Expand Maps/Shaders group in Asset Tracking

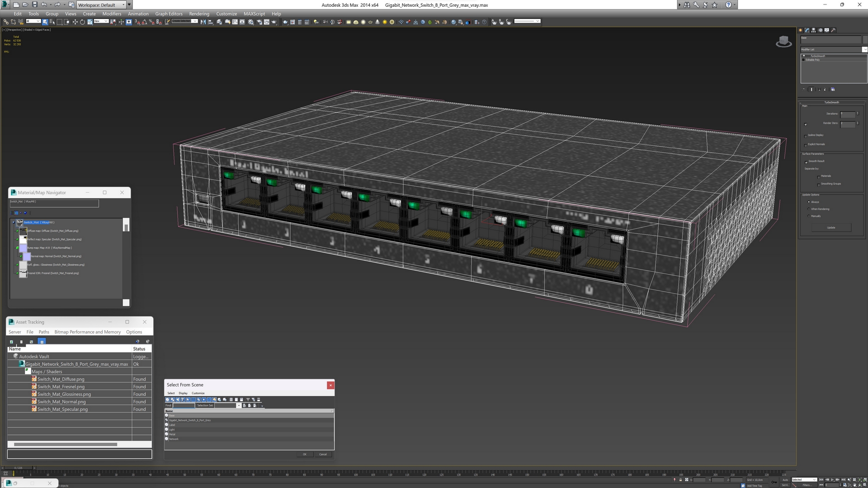point(27,371)
